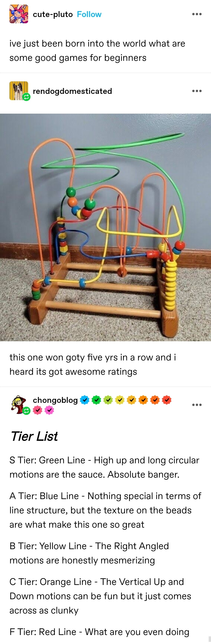Viewport: 211px width, 644px height.
Task: Open cute-pluto's avatar picture
Action: pos(19,14)
